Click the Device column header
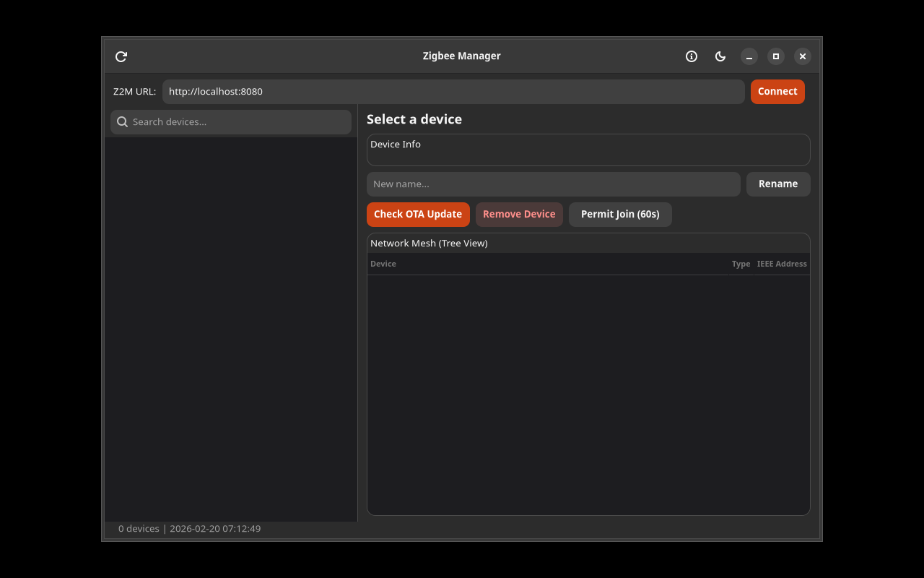 point(383,264)
